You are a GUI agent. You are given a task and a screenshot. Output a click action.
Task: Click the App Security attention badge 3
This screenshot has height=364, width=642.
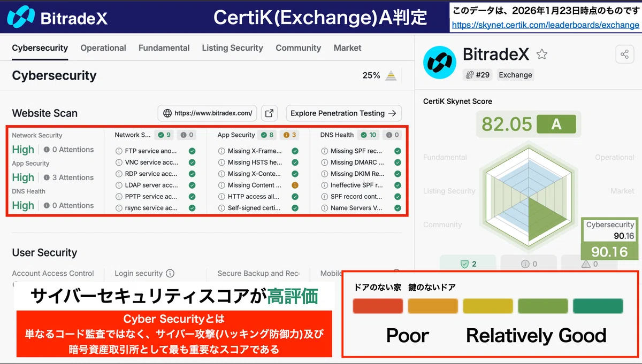click(289, 135)
